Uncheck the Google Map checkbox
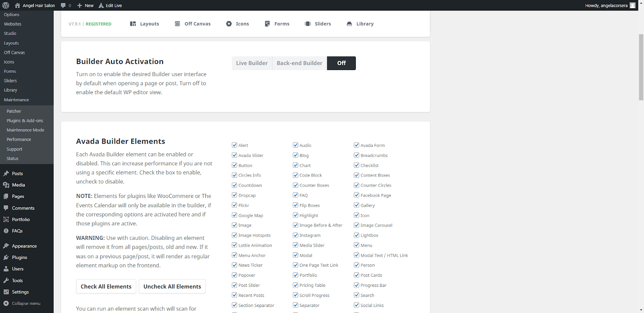Image resolution: width=644 pixels, height=313 pixels. (234, 215)
